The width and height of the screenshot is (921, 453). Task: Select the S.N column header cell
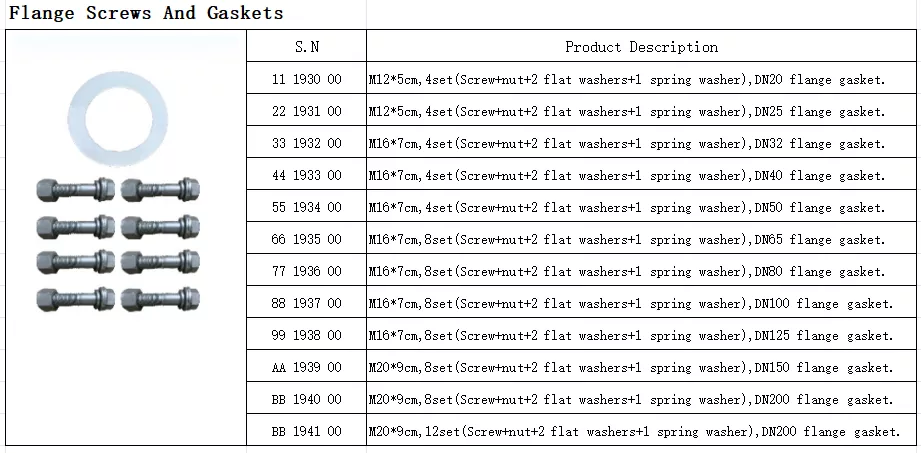[306, 47]
